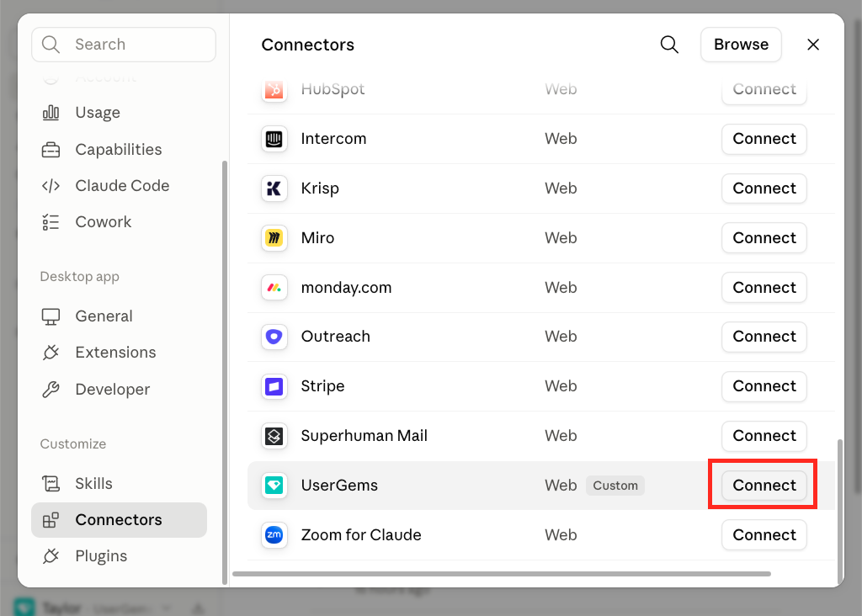Click the Intercom connector logo icon

274,139
